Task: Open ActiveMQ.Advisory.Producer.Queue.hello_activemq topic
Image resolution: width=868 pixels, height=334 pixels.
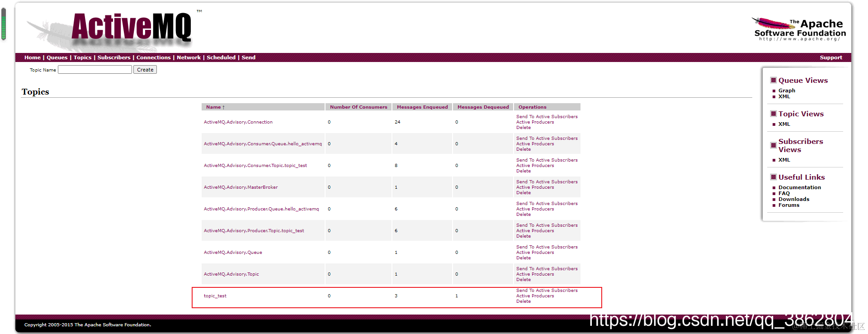Action: 261,209
